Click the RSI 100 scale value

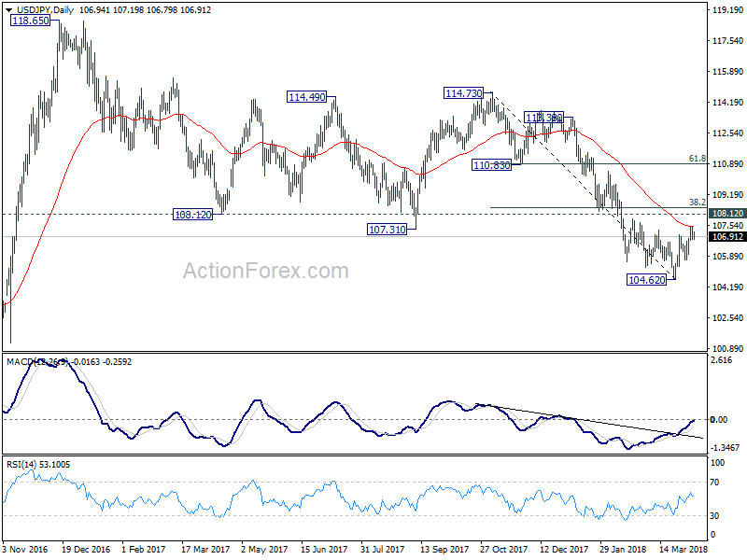click(x=717, y=462)
